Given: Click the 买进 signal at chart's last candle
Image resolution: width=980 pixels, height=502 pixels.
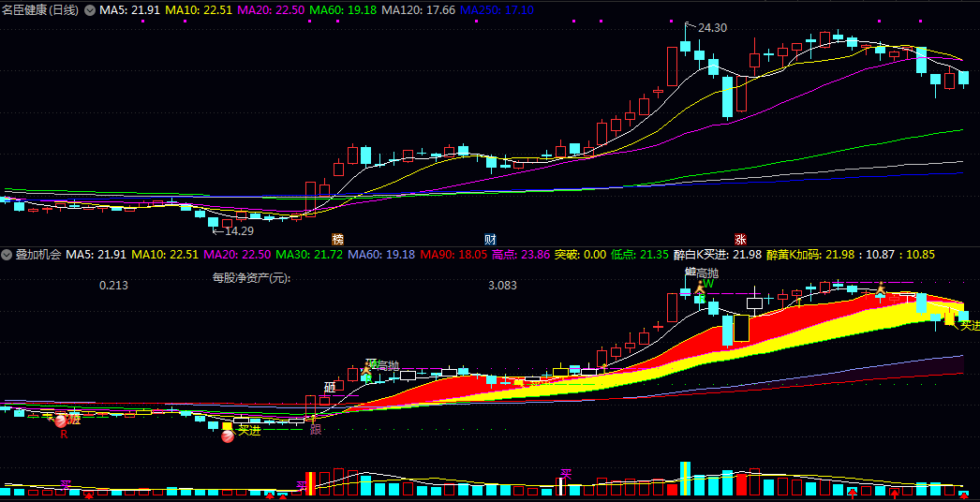Looking at the screenshot, I should (x=970, y=325).
